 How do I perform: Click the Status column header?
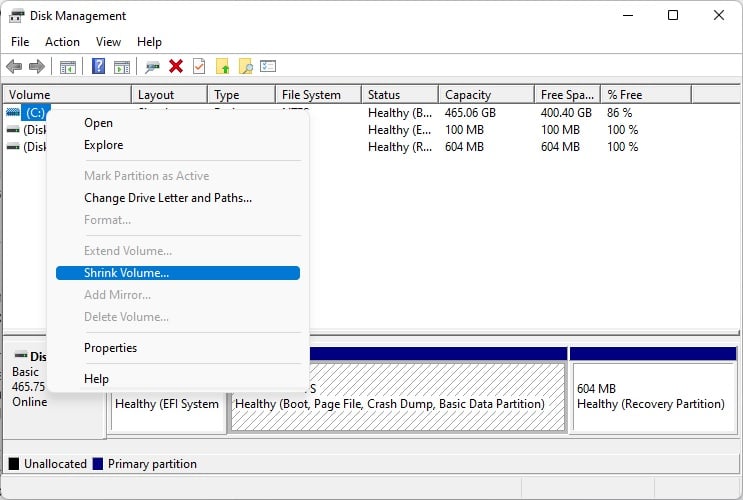pyautogui.click(x=400, y=95)
